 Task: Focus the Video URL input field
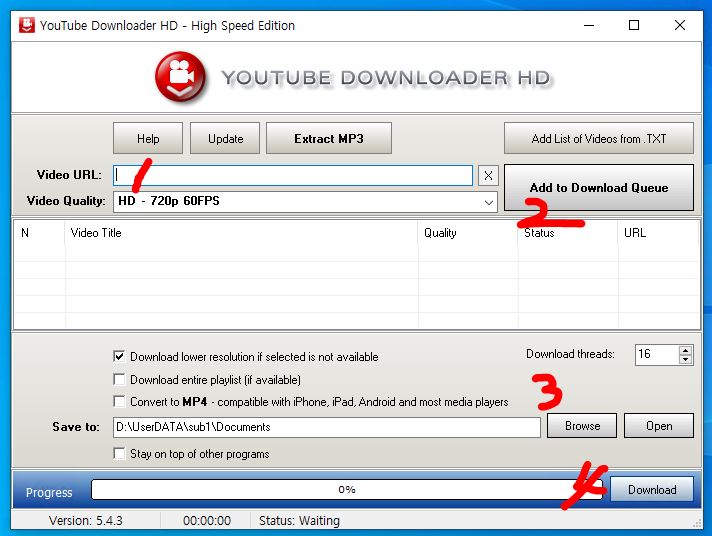[293, 175]
